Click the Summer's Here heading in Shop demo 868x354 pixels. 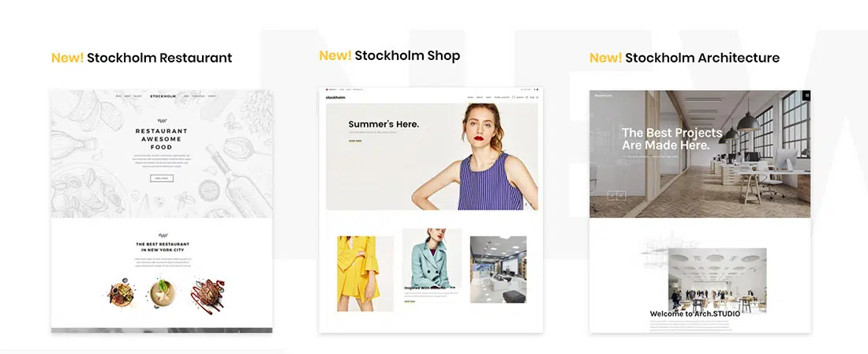383,124
